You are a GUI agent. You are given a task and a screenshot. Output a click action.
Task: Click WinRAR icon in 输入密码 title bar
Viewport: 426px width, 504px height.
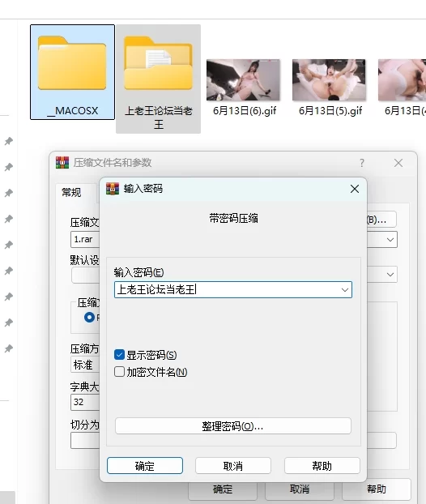(113, 189)
